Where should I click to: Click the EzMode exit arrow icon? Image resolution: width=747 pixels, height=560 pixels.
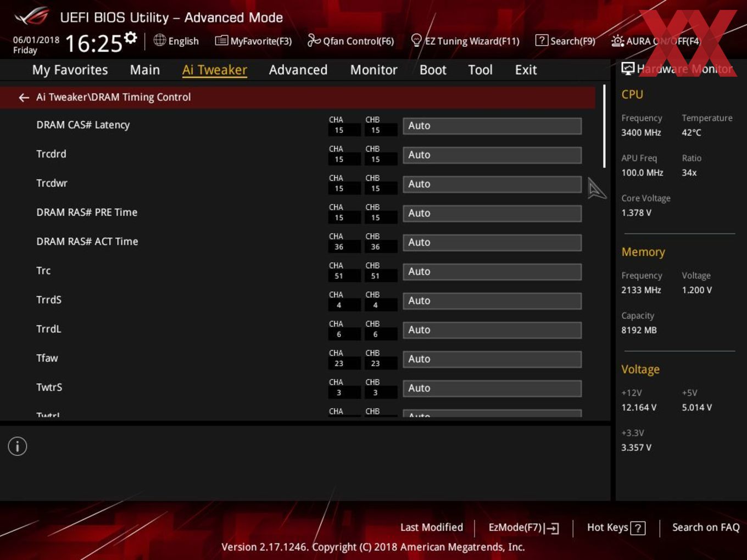click(552, 528)
